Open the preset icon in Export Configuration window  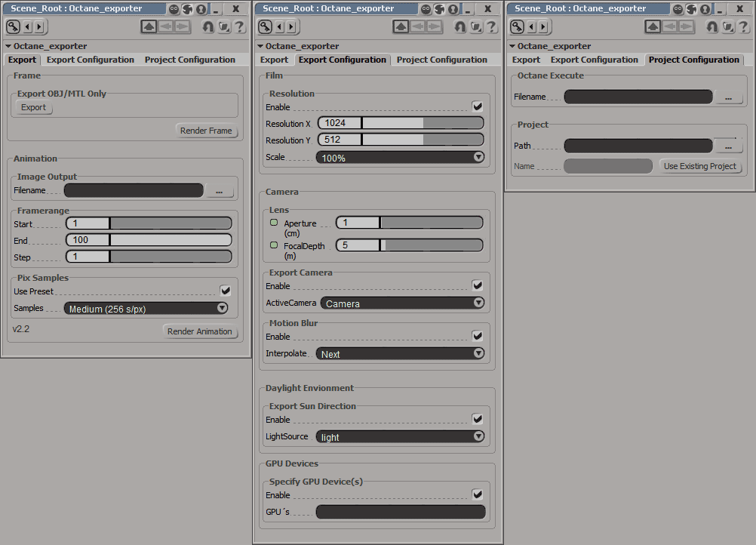(476, 26)
